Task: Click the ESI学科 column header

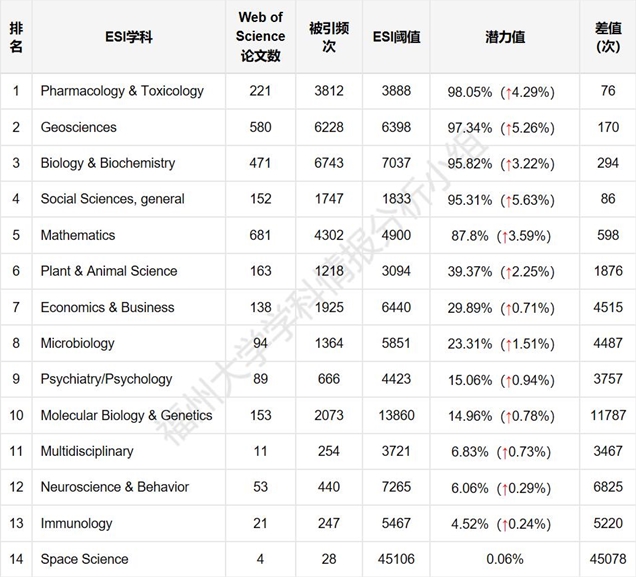Action: [129, 37]
